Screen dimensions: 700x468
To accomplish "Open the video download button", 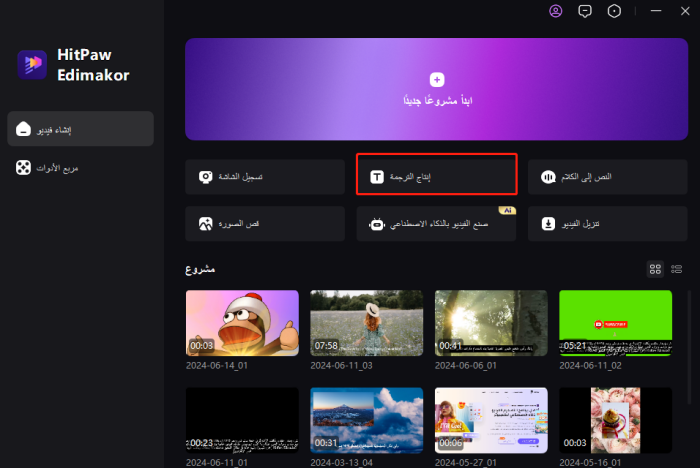I will click(x=608, y=224).
